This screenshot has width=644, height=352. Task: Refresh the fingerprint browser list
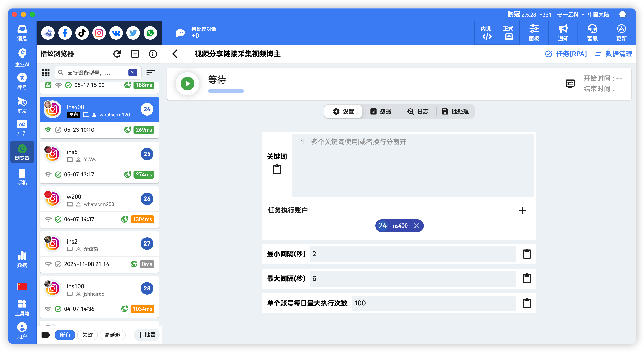click(x=117, y=54)
